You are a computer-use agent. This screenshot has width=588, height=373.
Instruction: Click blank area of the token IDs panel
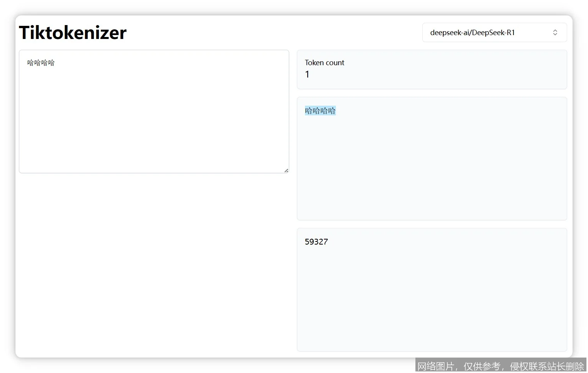pyautogui.click(x=432, y=301)
